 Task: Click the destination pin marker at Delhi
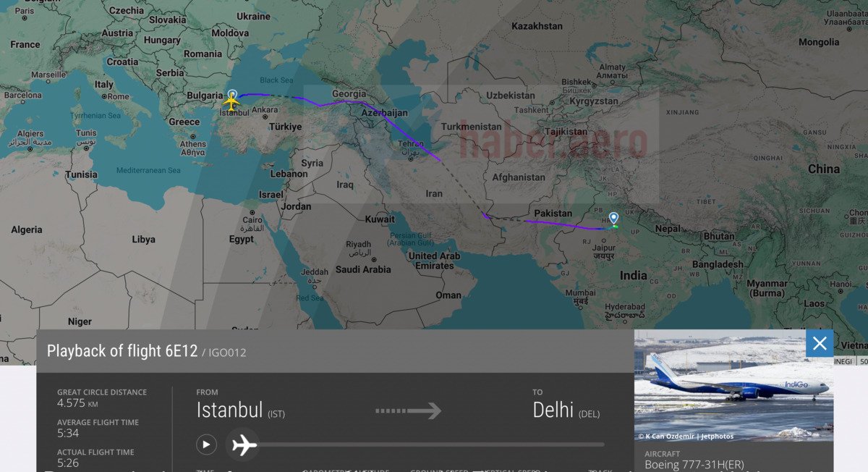[613, 219]
